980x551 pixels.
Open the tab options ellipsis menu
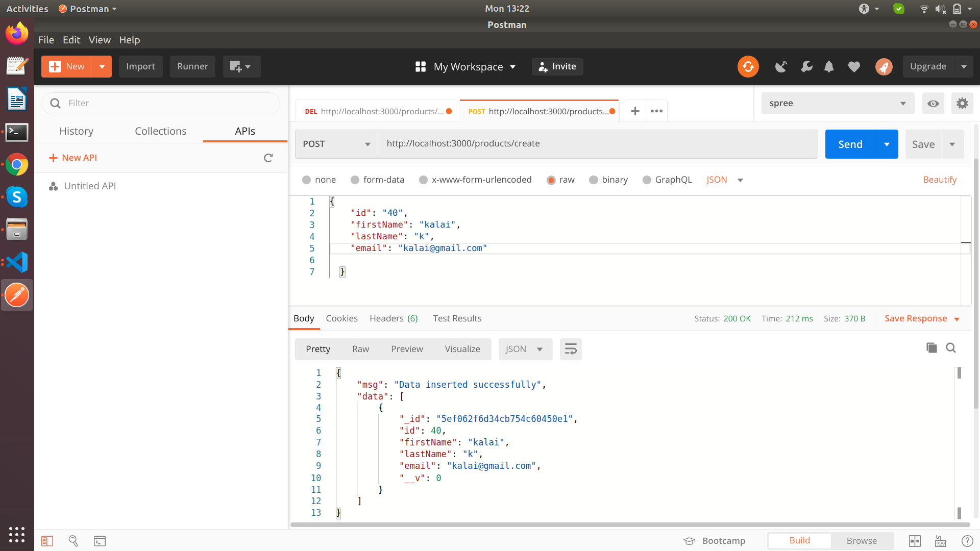click(656, 111)
